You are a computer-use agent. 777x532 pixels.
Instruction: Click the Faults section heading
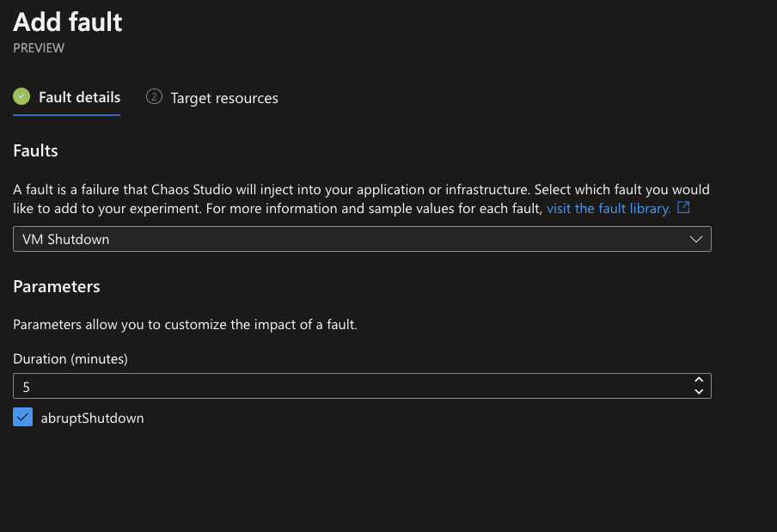click(36, 150)
